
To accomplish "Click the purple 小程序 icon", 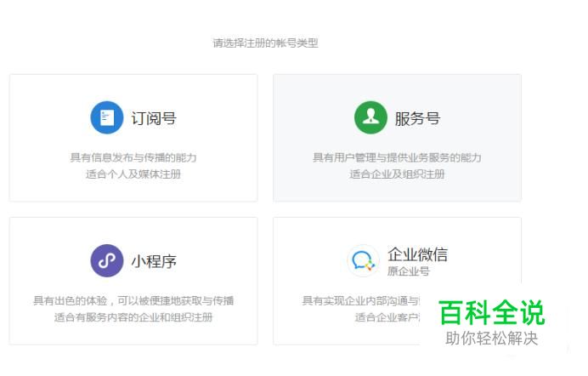I will 107,260.
